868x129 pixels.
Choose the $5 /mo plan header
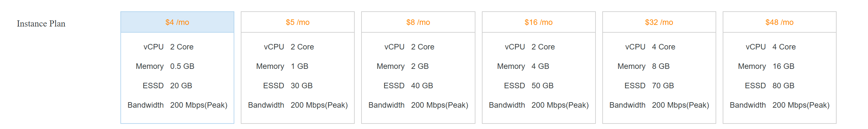click(x=297, y=22)
